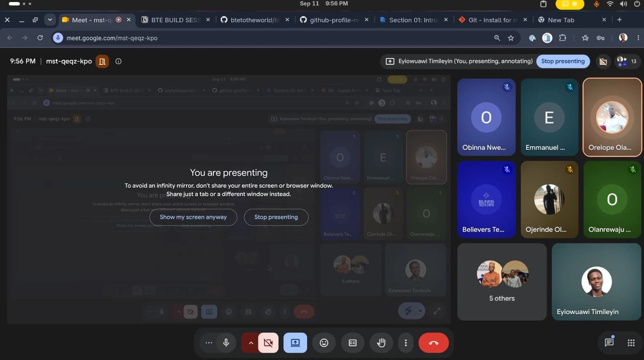This screenshot has width=644, height=360.
Task: Switch to the BTE BUILD SESS tab
Action: click(175, 20)
